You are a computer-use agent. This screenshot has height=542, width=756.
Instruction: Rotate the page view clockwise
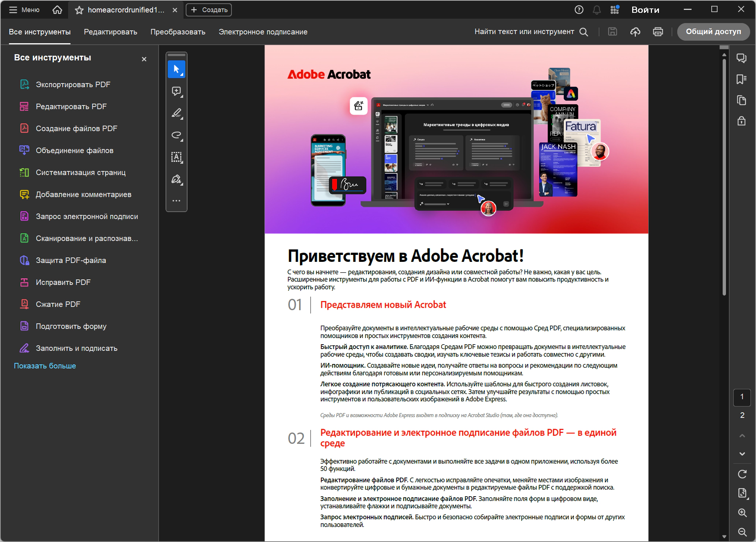[742, 474]
